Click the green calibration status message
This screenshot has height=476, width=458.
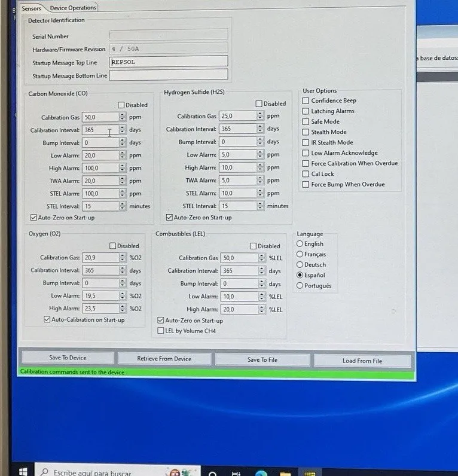click(x=72, y=372)
